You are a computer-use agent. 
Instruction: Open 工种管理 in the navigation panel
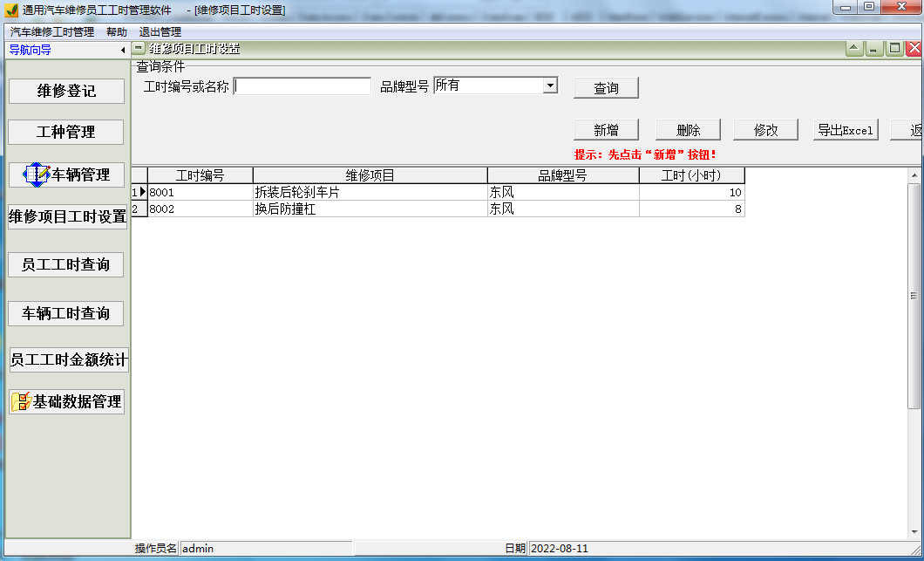[66, 132]
